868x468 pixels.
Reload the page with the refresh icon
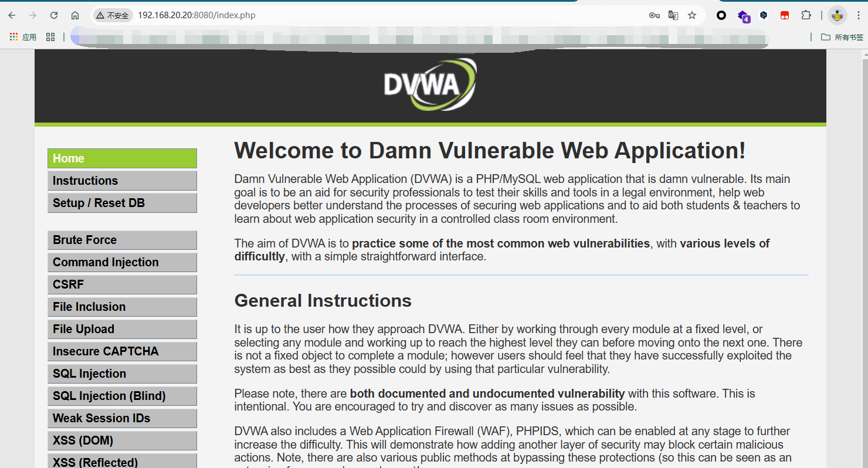tap(54, 15)
